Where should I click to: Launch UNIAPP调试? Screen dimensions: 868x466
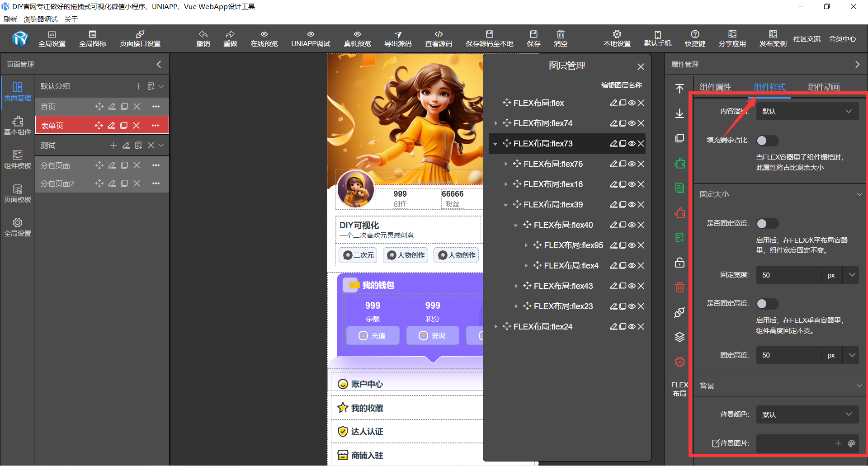click(x=311, y=39)
